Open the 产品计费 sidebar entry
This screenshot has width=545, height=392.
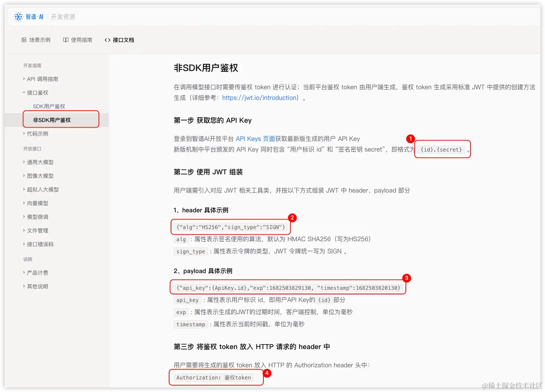pyautogui.click(x=38, y=273)
